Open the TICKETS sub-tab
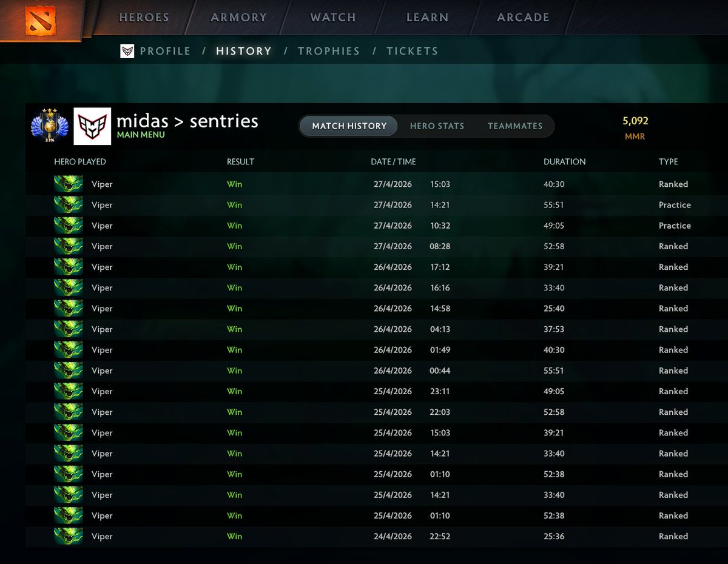 click(412, 51)
